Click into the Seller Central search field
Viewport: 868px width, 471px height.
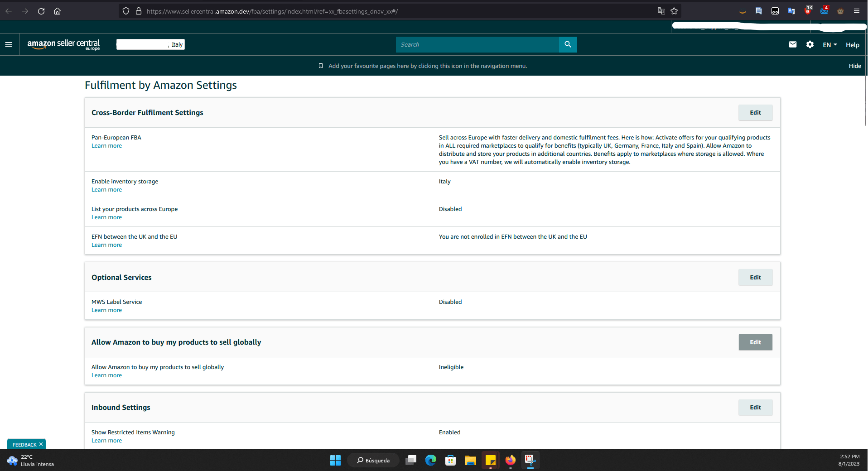tap(477, 44)
